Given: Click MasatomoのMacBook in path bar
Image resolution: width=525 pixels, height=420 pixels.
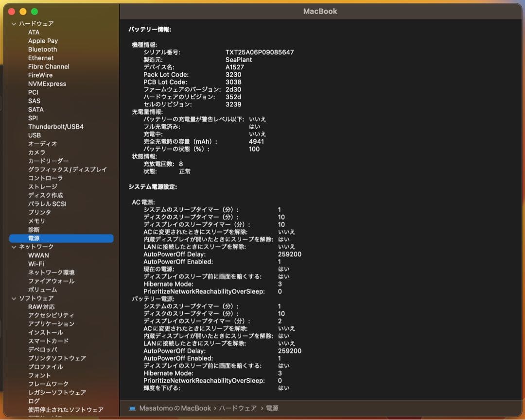Looking at the screenshot, I should pyautogui.click(x=175, y=408).
